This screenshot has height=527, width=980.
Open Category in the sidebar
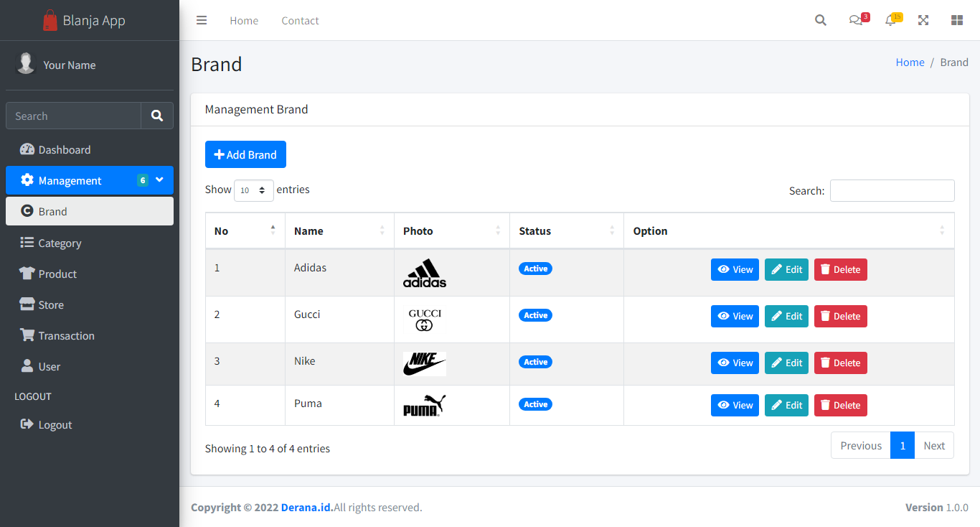tap(90, 243)
